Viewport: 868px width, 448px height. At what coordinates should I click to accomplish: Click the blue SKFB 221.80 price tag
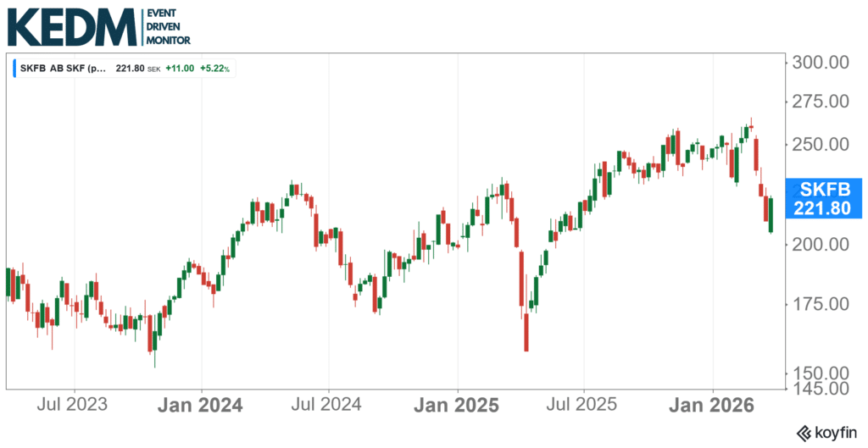coord(823,199)
